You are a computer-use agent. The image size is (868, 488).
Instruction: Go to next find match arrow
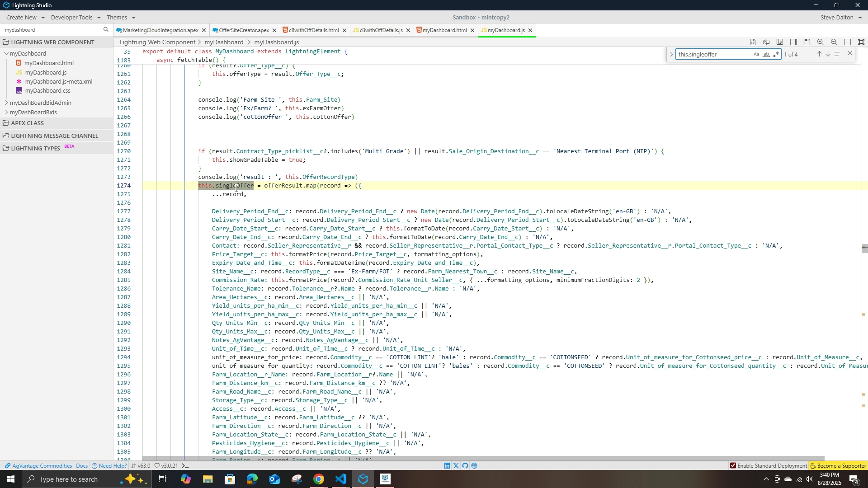828,54
